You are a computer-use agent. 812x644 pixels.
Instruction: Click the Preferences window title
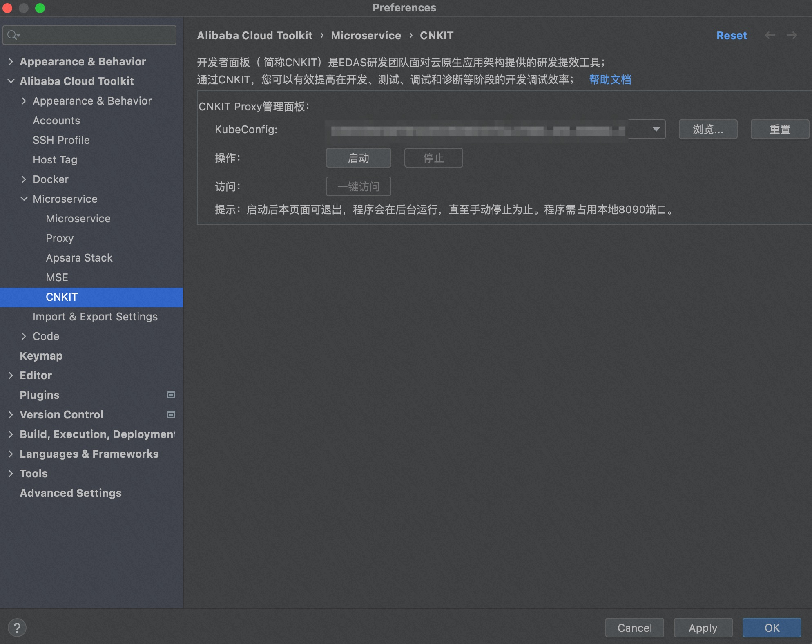point(404,8)
